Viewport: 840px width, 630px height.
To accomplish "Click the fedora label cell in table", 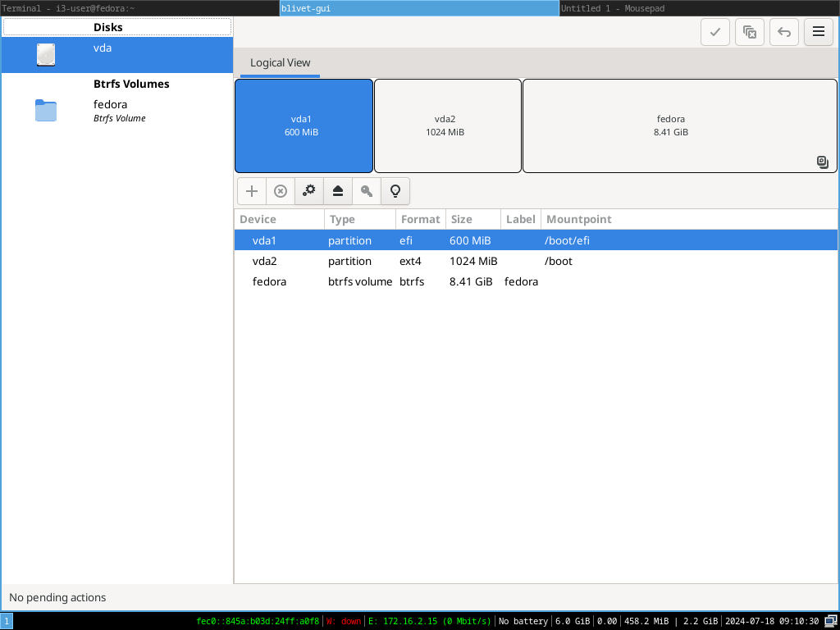I will 521,281.
